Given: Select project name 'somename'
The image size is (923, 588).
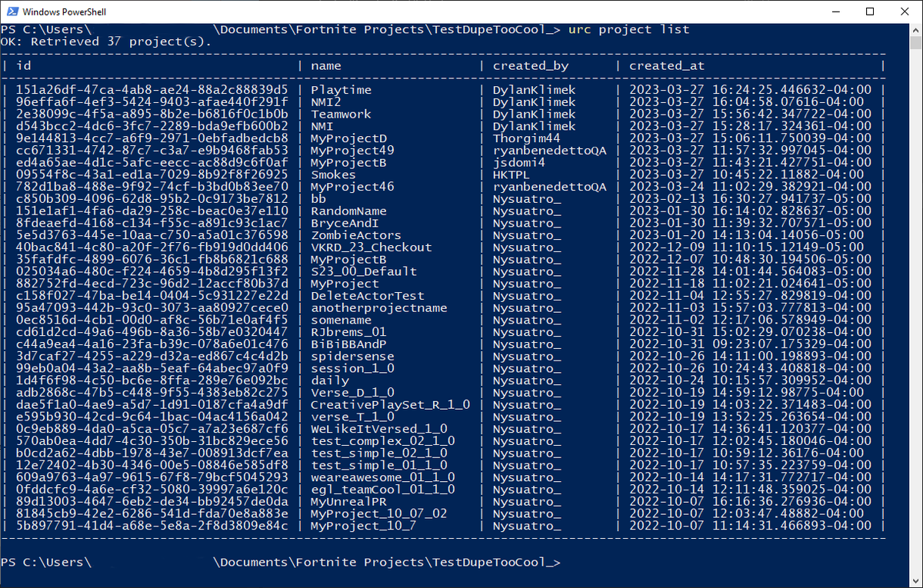Looking at the screenshot, I should (341, 320).
